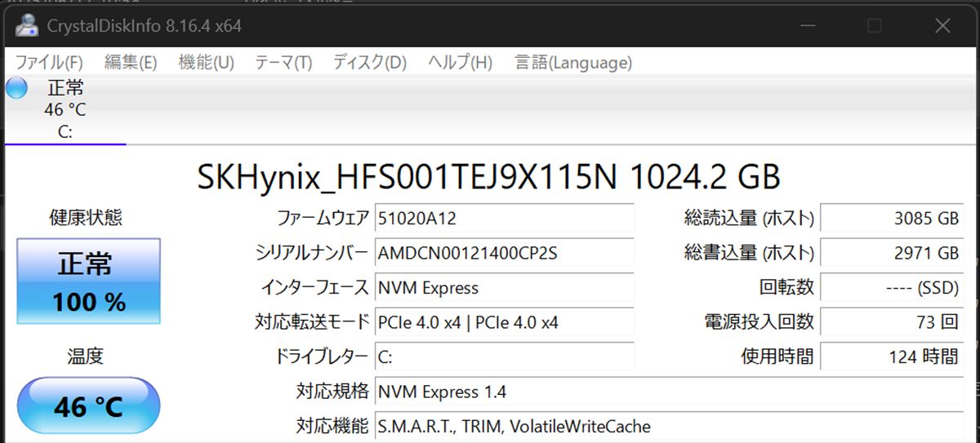The height and width of the screenshot is (443, 980).
Task: Click the blue status orb for drive C:
Action: (16, 88)
